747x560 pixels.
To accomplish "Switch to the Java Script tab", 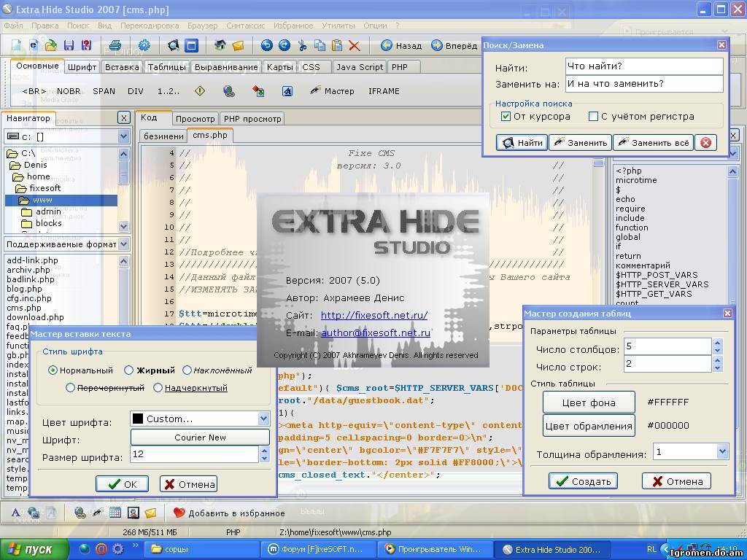I will point(360,67).
